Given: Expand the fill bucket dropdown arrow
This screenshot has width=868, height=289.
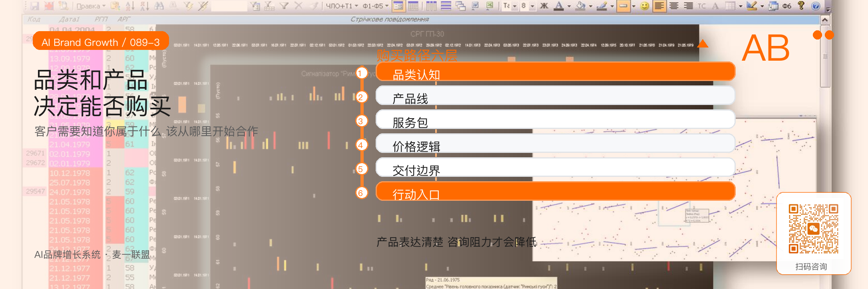Looking at the screenshot, I should coord(591,6).
